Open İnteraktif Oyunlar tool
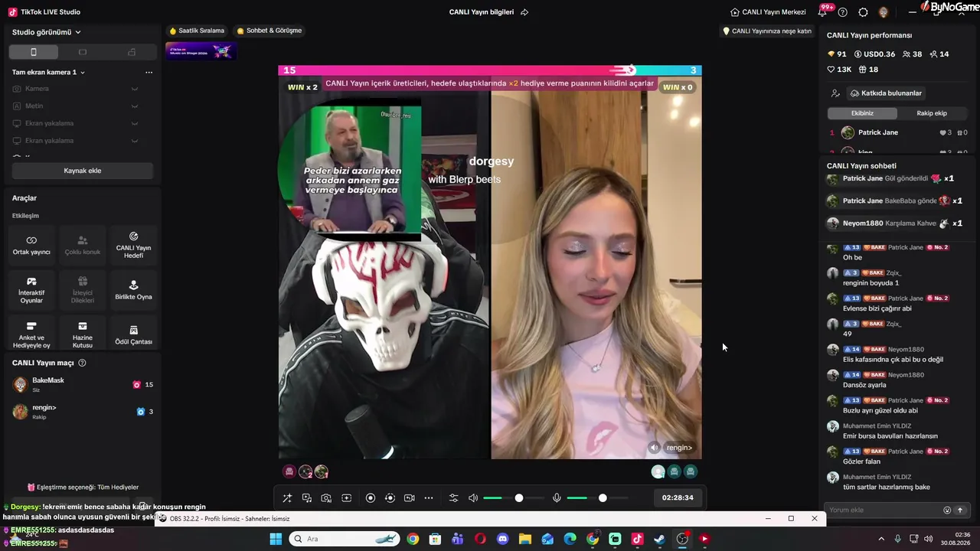Viewport: 980px width, 551px height. pos(31,291)
